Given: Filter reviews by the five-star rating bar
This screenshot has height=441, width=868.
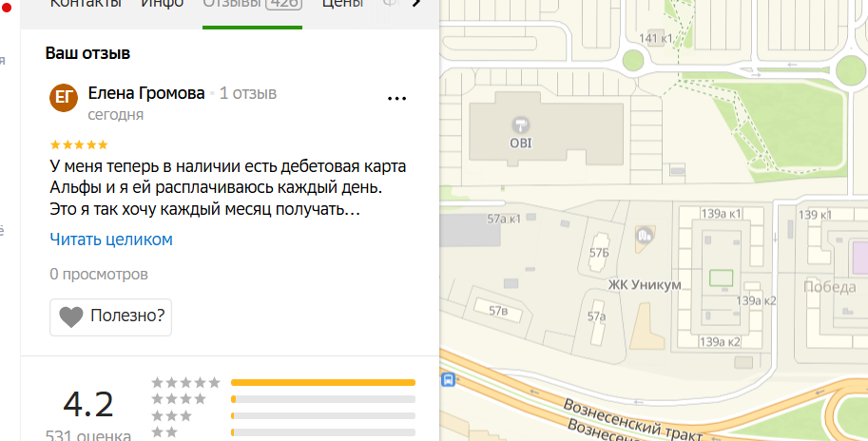Looking at the screenshot, I should point(322,382).
